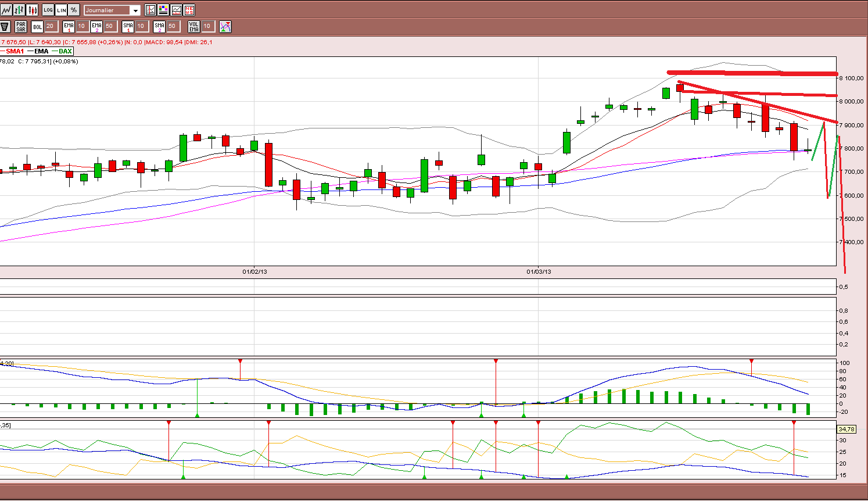Click the MACD: 98,54 readout
868x501 pixels.
(163, 42)
